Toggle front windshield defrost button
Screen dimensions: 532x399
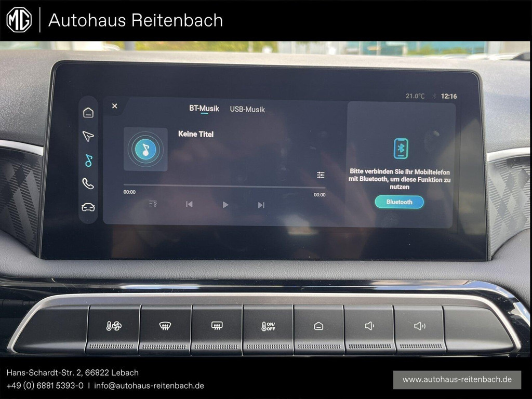coord(165,326)
